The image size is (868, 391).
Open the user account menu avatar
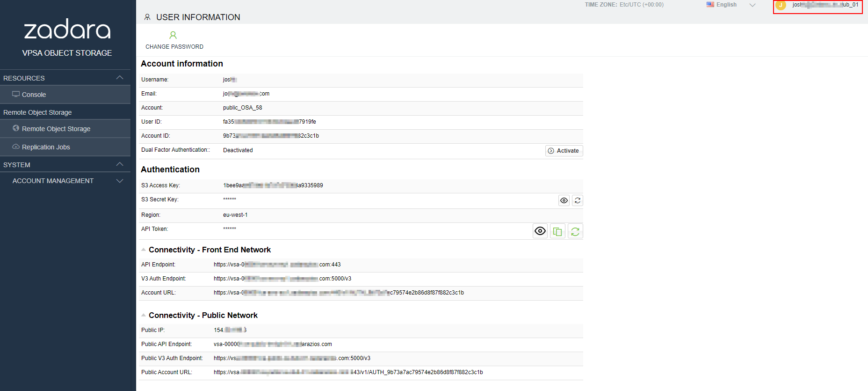click(781, 5)
